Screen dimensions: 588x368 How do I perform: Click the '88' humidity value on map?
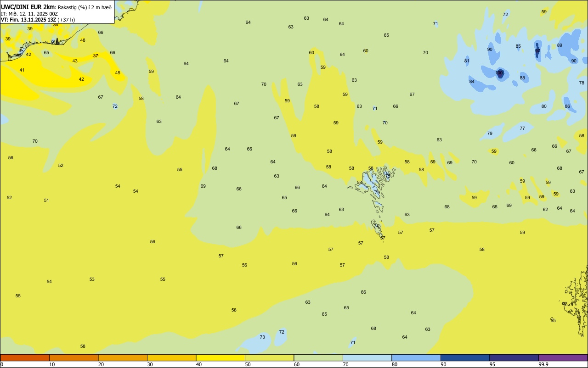point(522,78)
